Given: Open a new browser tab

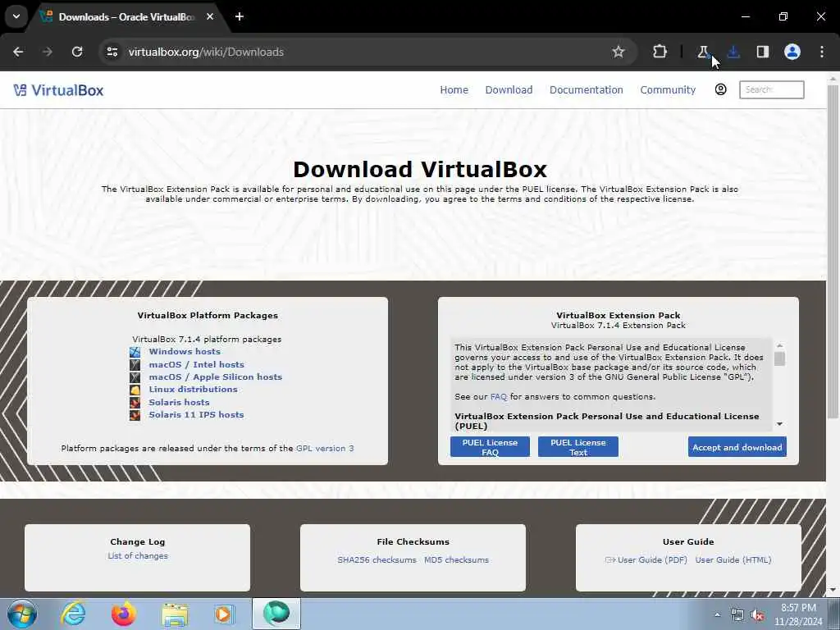Looking at the screenshot, I should click(240, 16).
